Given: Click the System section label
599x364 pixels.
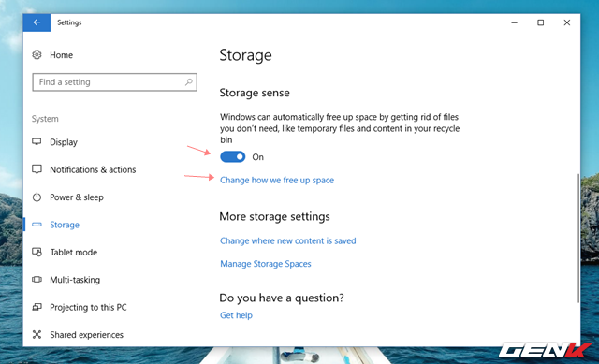Looking at the screenshot, I should point(45,119).
